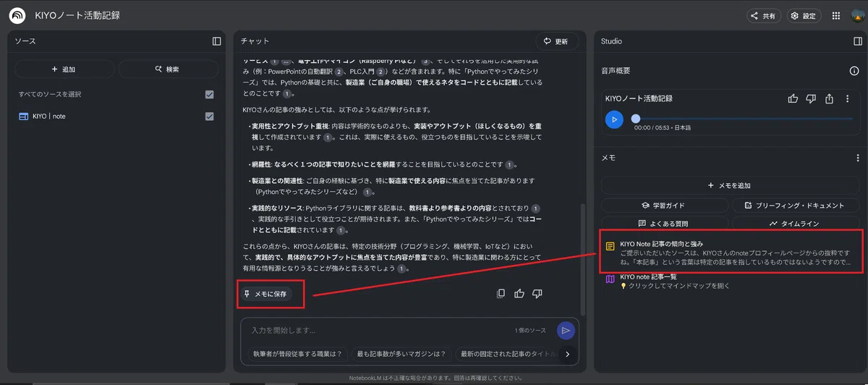Image resolution: width=868 pixels, height=385 pixels.
Task: Click the 1個のソース label
Action: coord(531,331)
